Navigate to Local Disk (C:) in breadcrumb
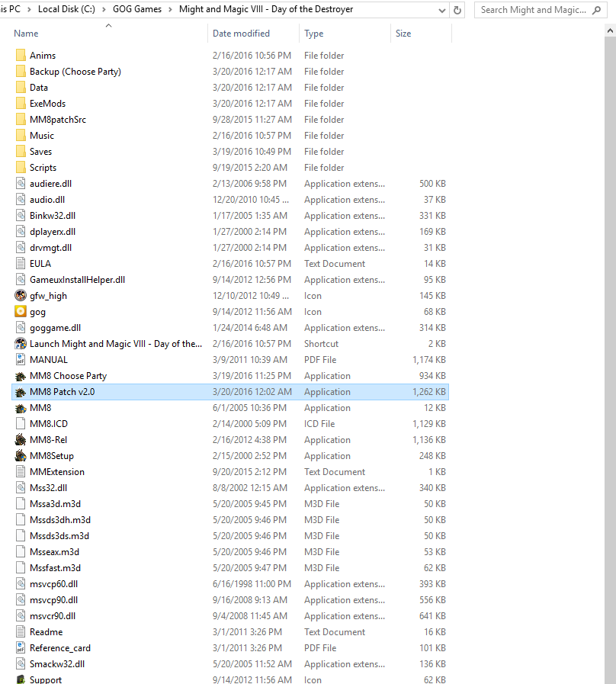This screenshot has height=684, width=616. (66, 9)
